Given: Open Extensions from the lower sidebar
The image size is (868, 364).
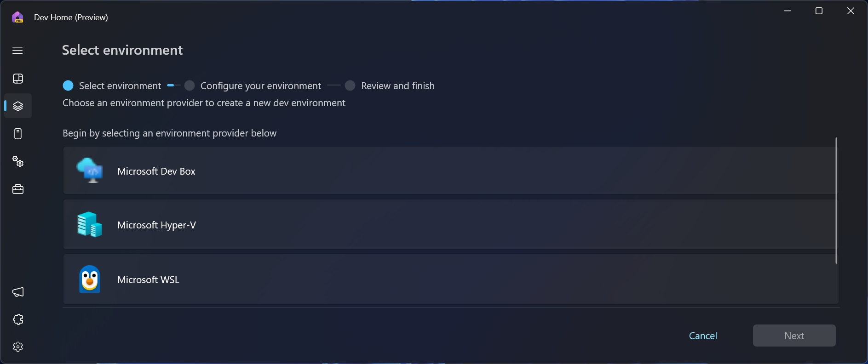Looking at the screenshot, I should (x=17, y=319).
